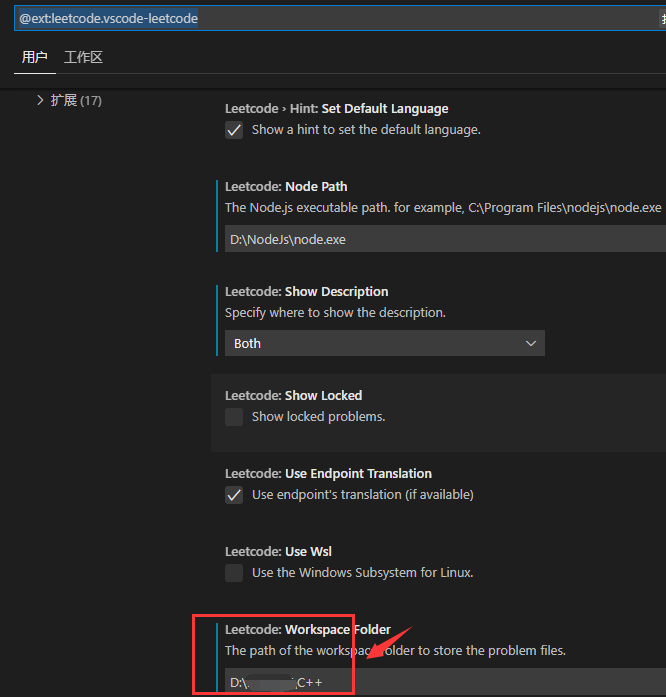Image resolution: width=666 pixels, height=697 pixels.
Task: Expand the chevron arrow beside 扩展 (17)
Action: click(40, 100)
